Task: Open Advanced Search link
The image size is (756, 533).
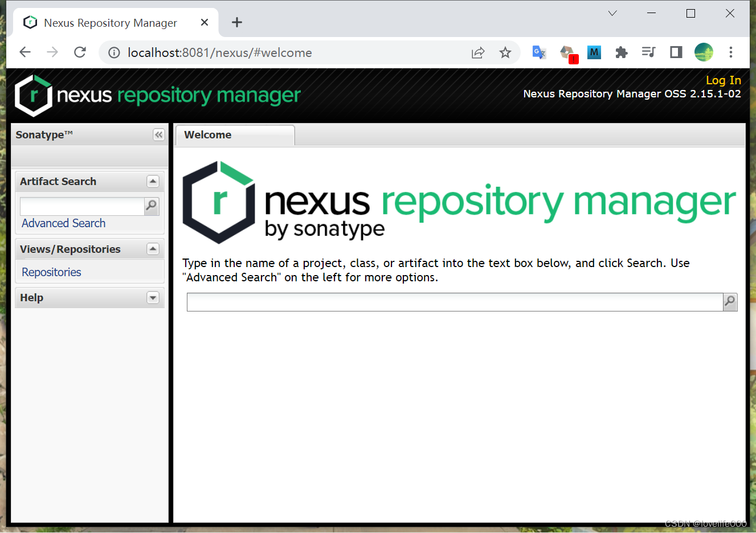Action: [x=64, y=223]
